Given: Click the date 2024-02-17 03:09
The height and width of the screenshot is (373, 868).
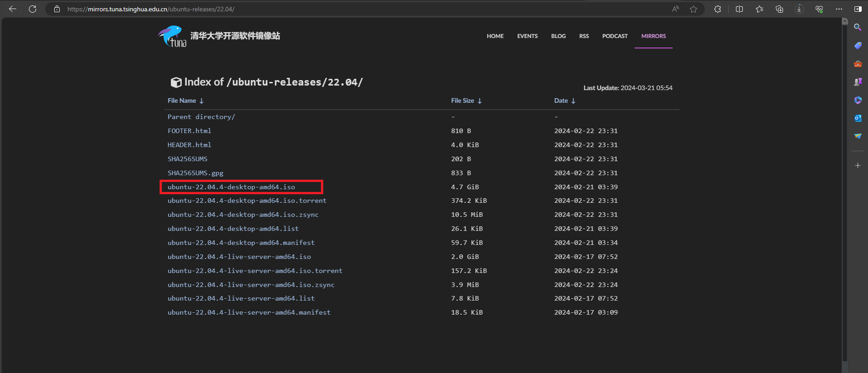Looking at the screenshot, I should click(586, 312).
